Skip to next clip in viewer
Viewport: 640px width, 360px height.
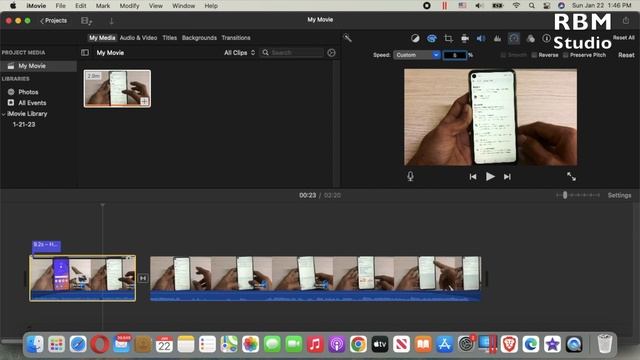tap(507, 177)
